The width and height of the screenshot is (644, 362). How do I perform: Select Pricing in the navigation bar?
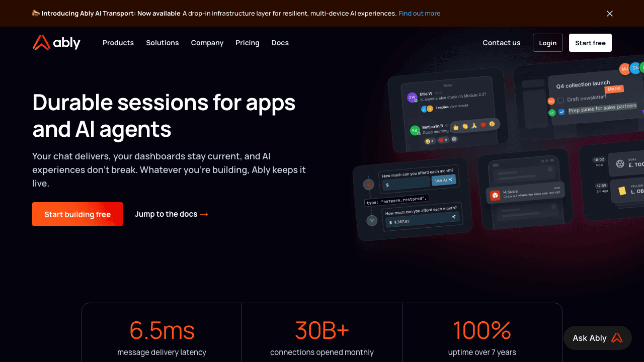(247, 43)
